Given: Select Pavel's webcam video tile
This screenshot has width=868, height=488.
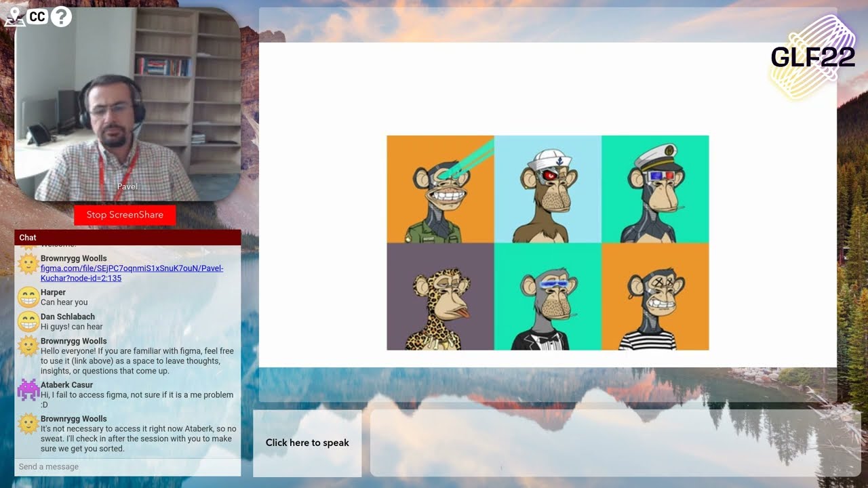Looking at the screenshot, I should coord(127,104).
